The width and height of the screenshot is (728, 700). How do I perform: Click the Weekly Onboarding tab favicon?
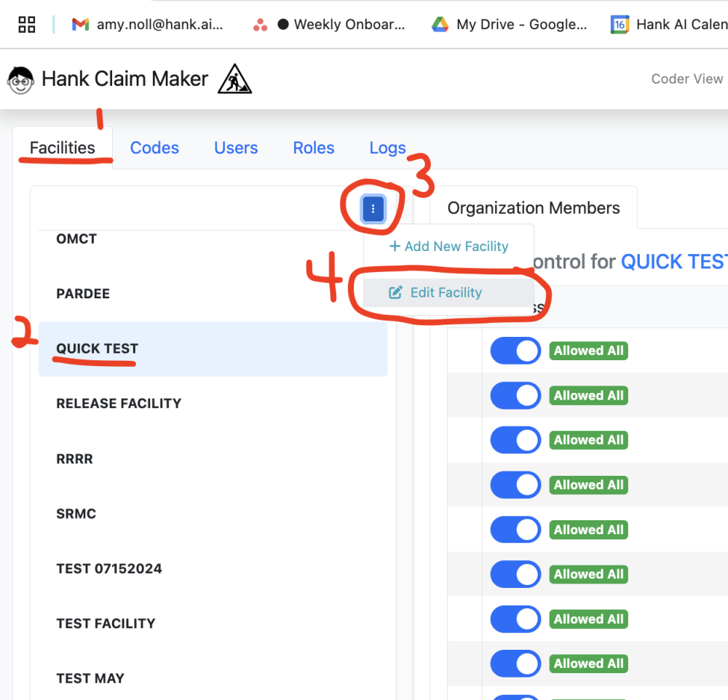click(260, 24)
